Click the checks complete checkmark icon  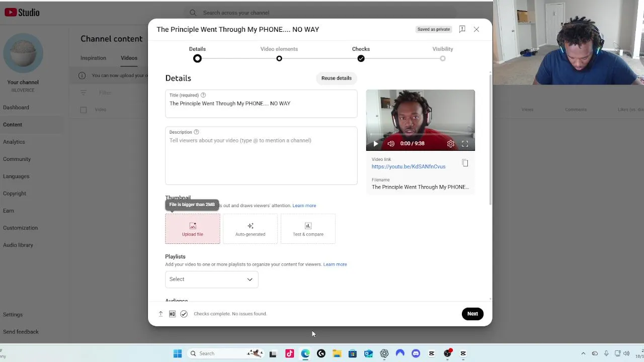tap(184, 314)
